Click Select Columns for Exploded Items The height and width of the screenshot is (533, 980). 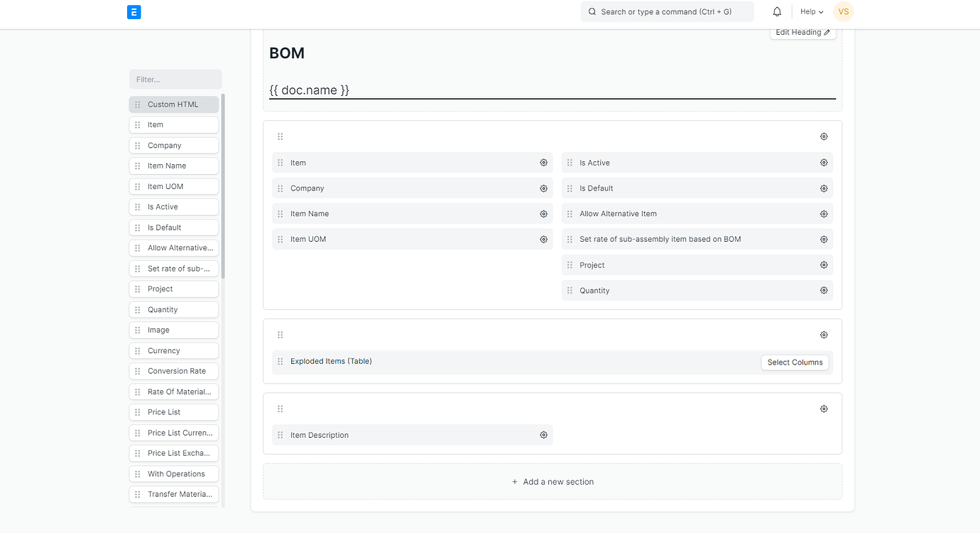click(x=795, y=362)
